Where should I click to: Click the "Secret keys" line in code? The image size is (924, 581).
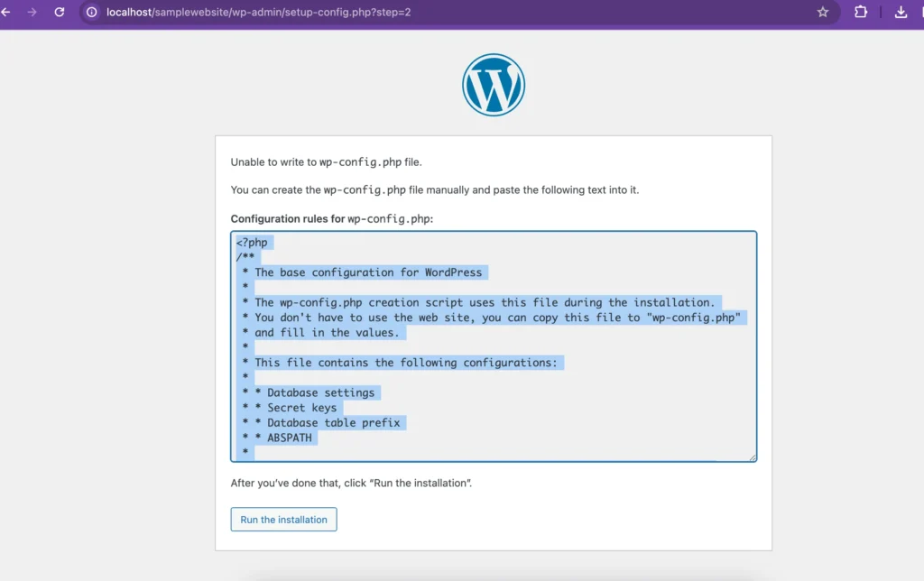(301, 408)
